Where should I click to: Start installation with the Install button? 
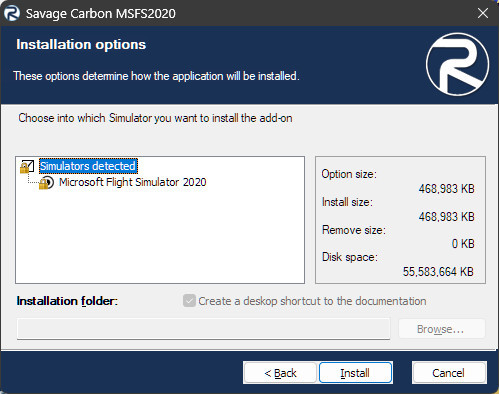[x=355, y=373]
